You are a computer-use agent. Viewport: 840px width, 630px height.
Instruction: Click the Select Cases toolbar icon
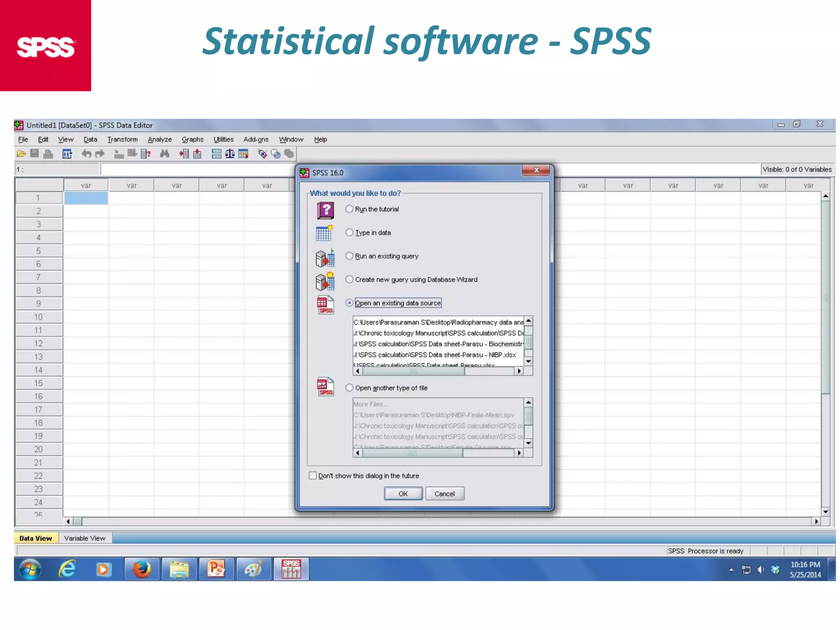(x=243, y=154)
